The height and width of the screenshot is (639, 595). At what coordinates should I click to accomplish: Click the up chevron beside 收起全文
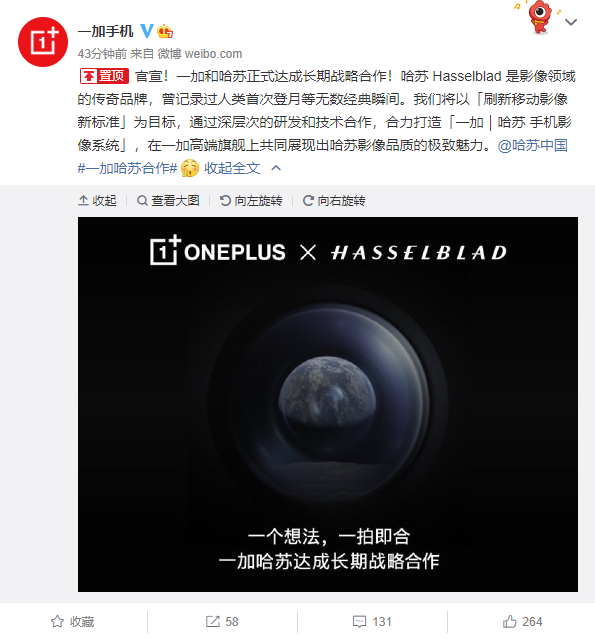point(276,168)
